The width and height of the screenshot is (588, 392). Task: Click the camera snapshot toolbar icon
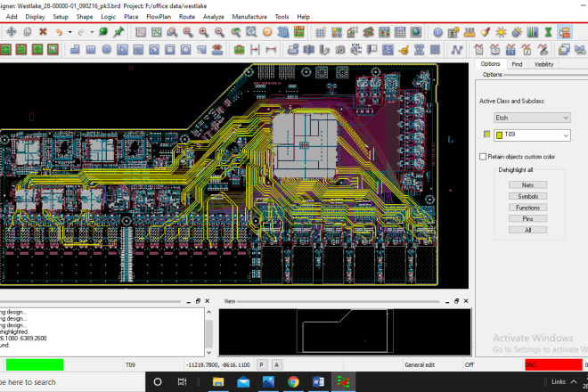click(x=340, y=50)
